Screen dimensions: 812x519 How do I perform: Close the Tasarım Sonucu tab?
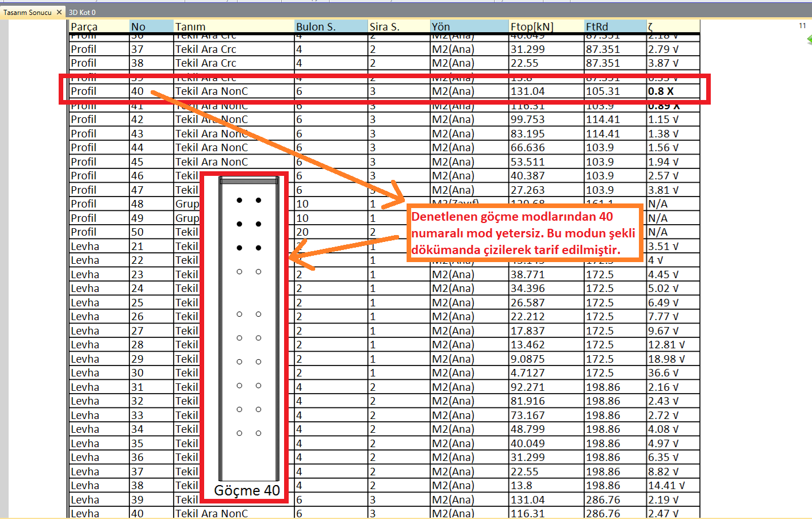pos(59,12)
